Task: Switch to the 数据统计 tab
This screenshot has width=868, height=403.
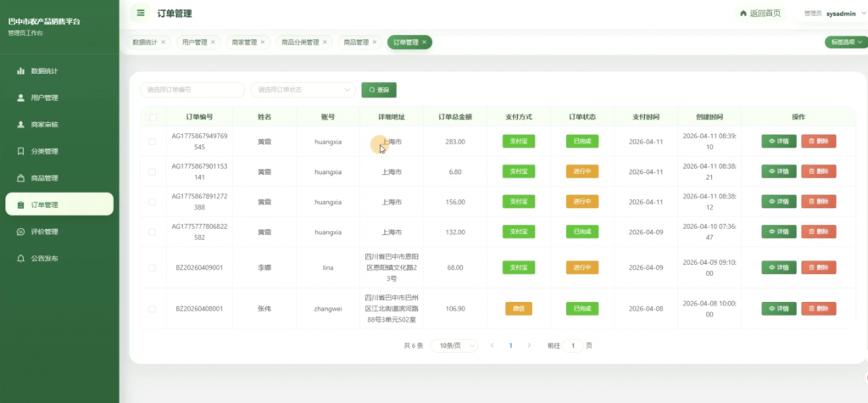Action: (145, 42)
